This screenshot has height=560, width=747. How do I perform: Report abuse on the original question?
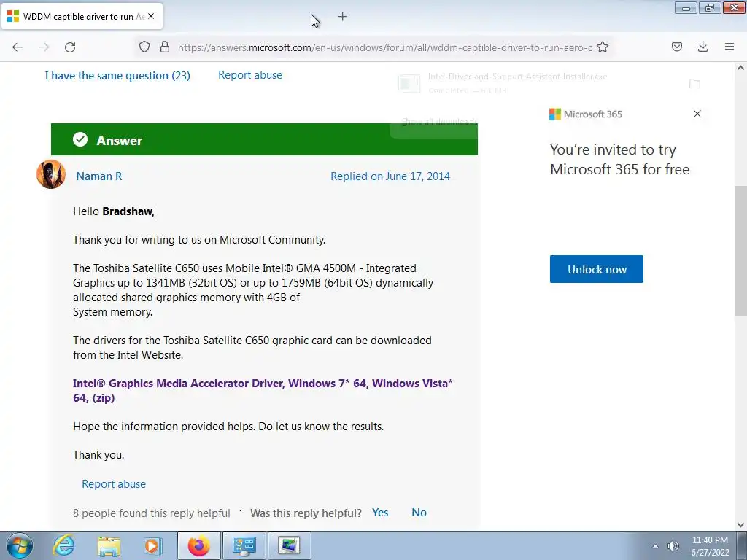[x=250, y=75]
